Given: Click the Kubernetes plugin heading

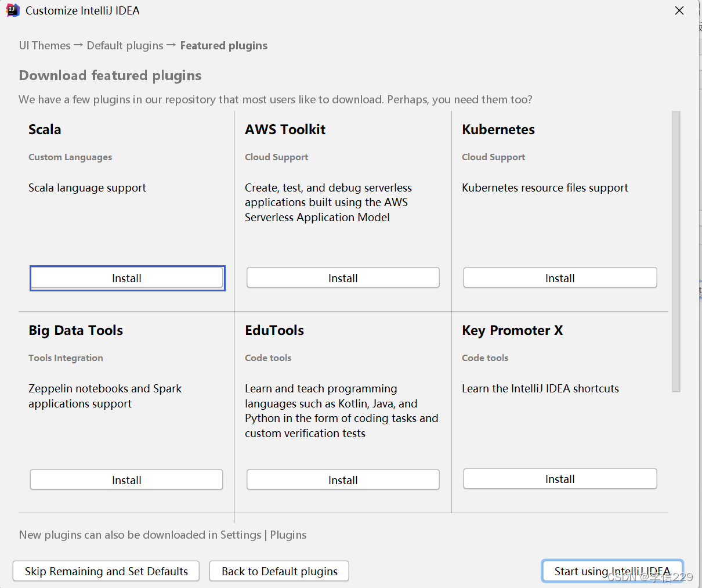Looking at the screenshot, I should pos(498,129).
